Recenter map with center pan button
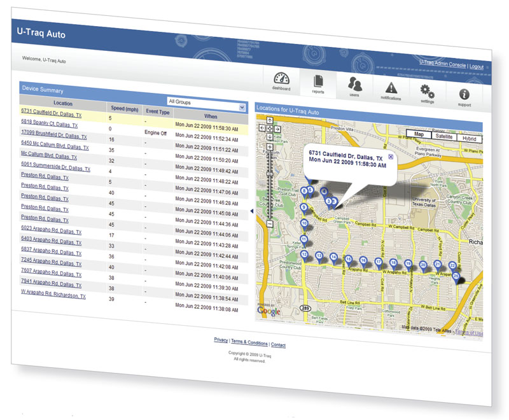The image size is (509, 420). (x=270, y=129)
